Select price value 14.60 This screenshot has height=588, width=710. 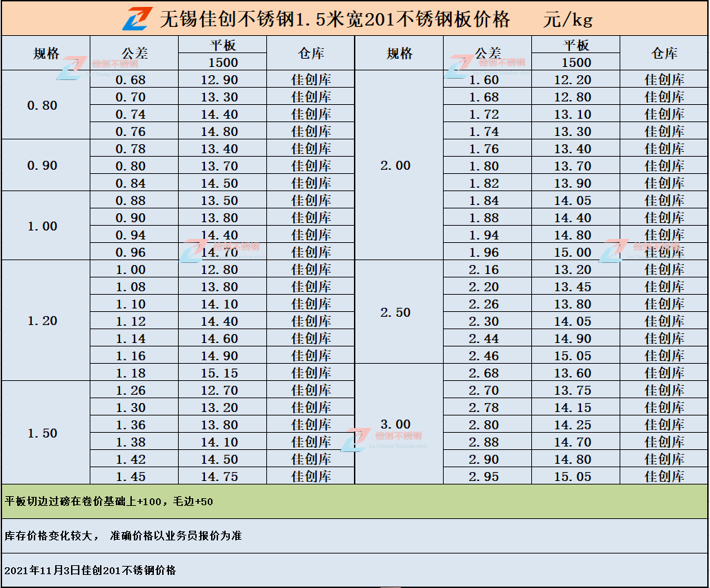219,338
